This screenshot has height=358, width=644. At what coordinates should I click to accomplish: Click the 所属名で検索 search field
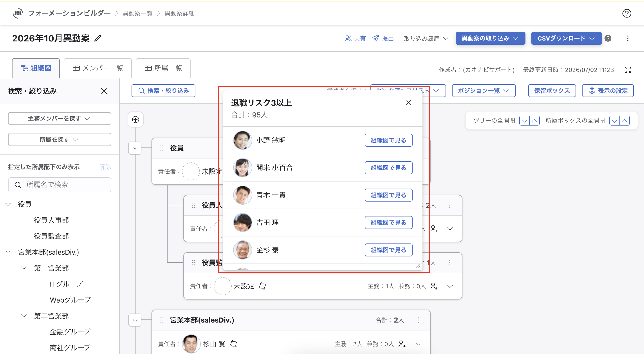point(59,185)
